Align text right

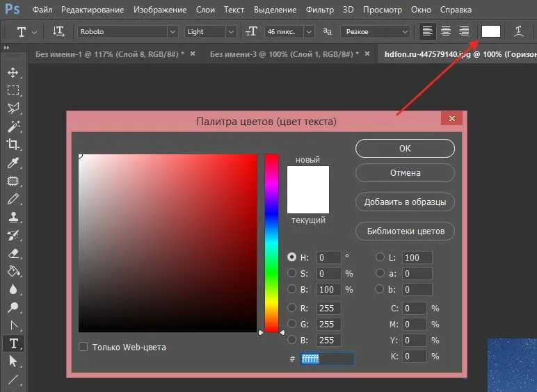464,31
